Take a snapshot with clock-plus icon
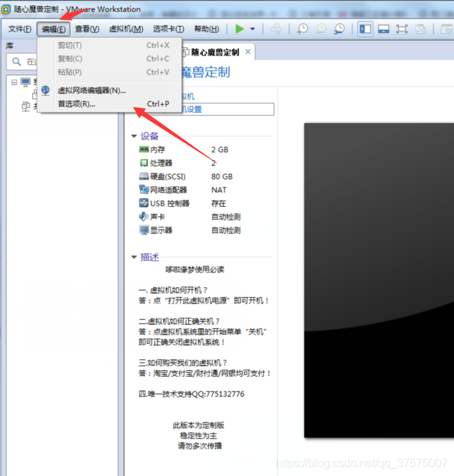The height and width of the screenshot is (476, 454). tap(303, 29)
